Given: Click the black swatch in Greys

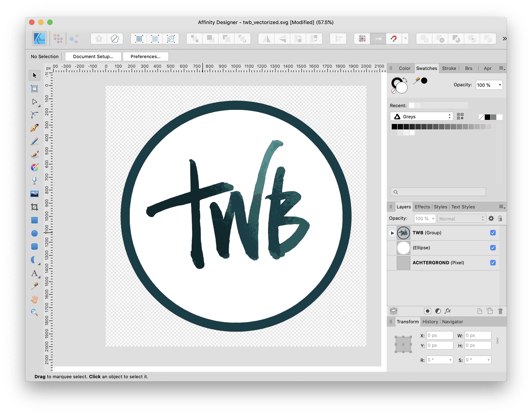Looking at the screenshot, I should click(x=394, y=127).
